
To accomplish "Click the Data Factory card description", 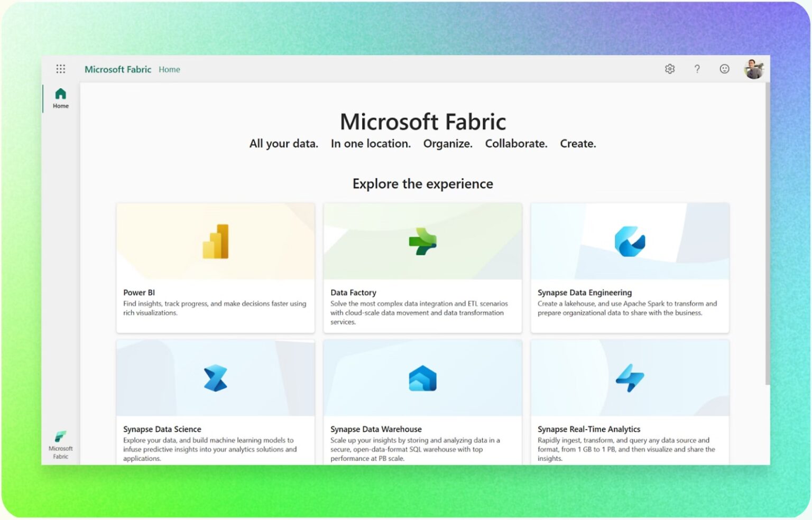I will pyautogui.click(x=419, y=312).
